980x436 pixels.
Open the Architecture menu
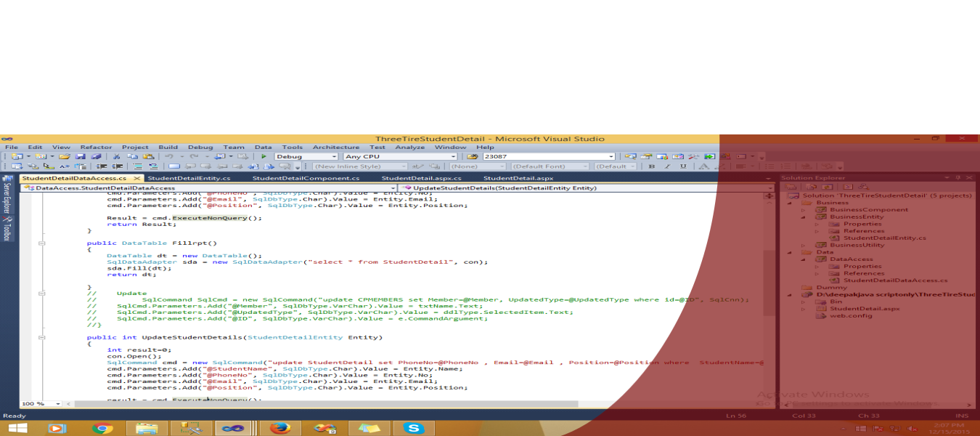[x=336, y=147]
